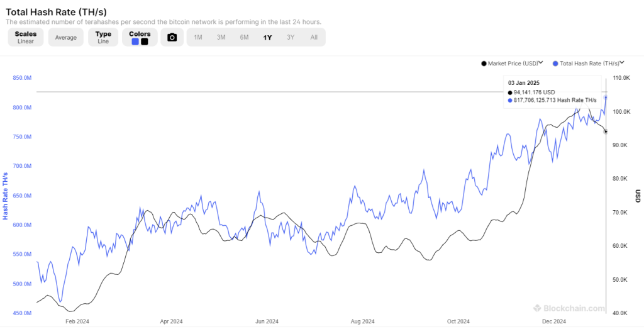This screenshot has width=644, height=329.
Task: Expand the Market Price (USD) chevron
Action: click(x=541, y=63)
